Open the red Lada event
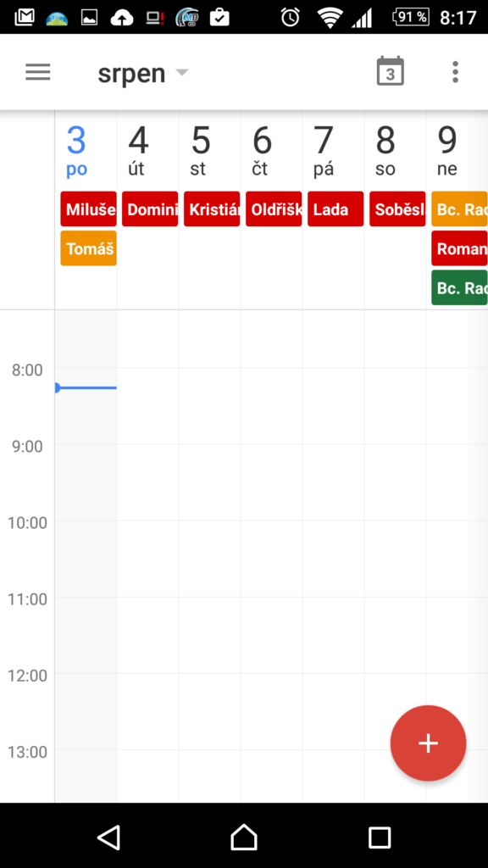 [335, 209]
